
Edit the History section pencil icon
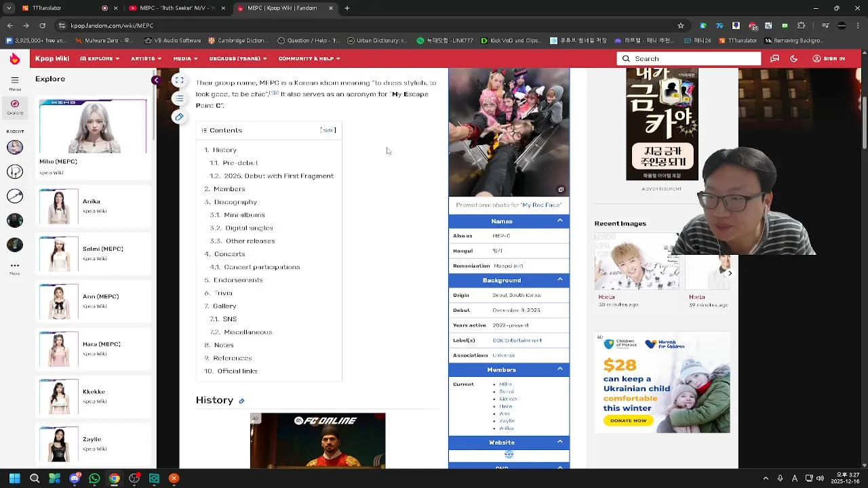(x=241, y=401)
